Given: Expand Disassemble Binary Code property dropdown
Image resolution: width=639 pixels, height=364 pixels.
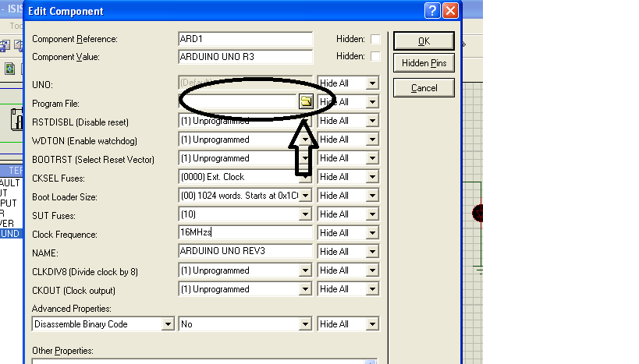Looking at the screenshot, I should [168, 324].
